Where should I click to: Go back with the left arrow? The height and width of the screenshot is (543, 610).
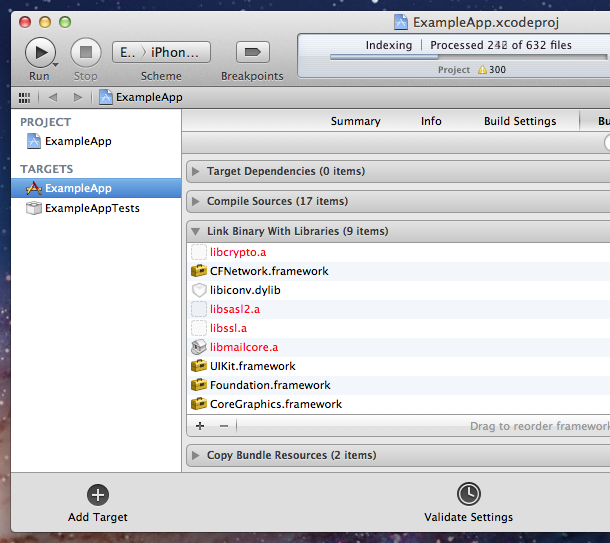53,97
